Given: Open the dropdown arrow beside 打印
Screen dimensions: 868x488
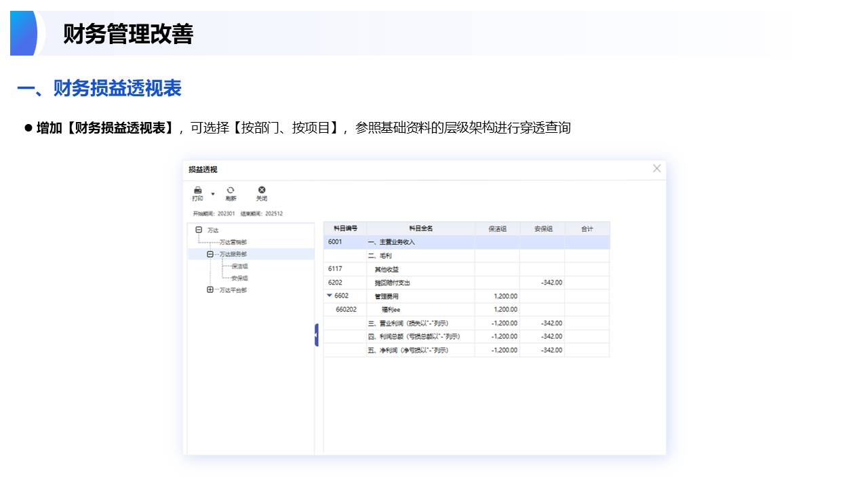Looking at the screenshot, I should pos(213,194).
